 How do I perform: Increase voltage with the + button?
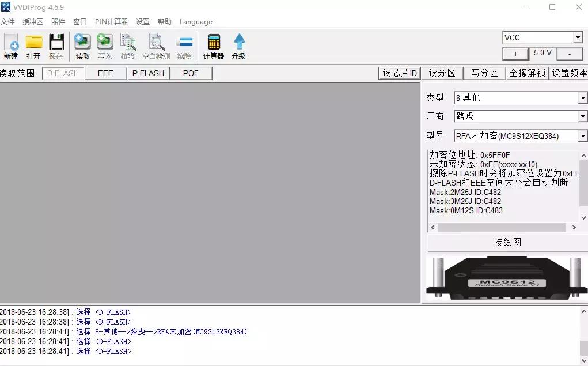pyautogui.click(x=515, y=54)
